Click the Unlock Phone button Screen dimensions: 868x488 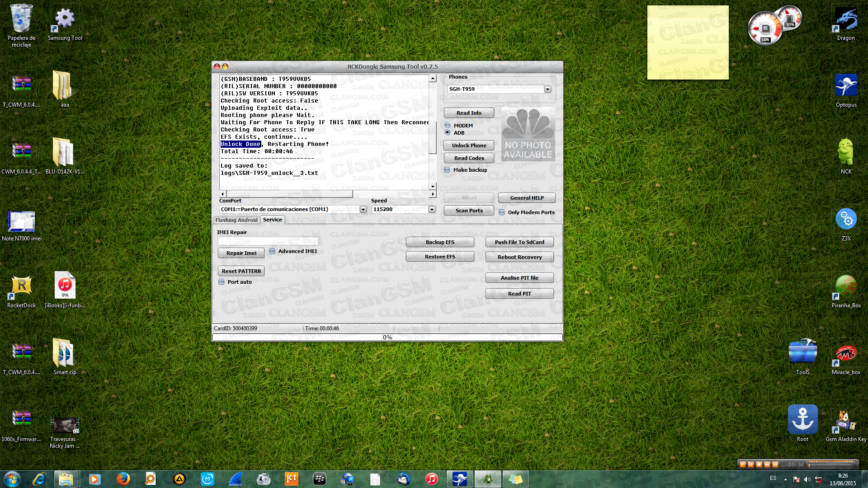point(469,145)
